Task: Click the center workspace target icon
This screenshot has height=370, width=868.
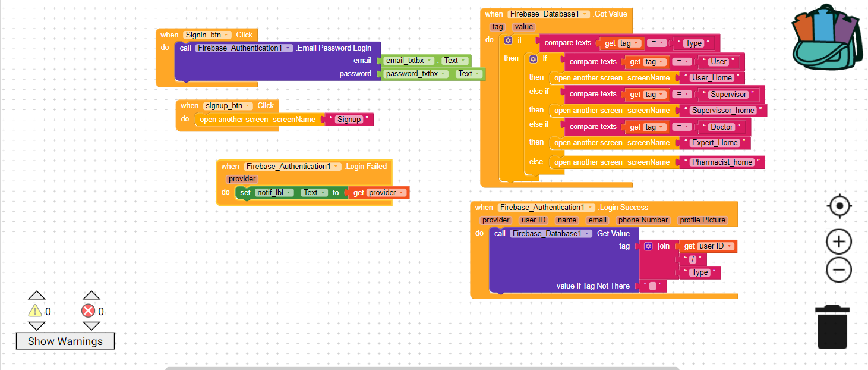Action: point(839,206)
